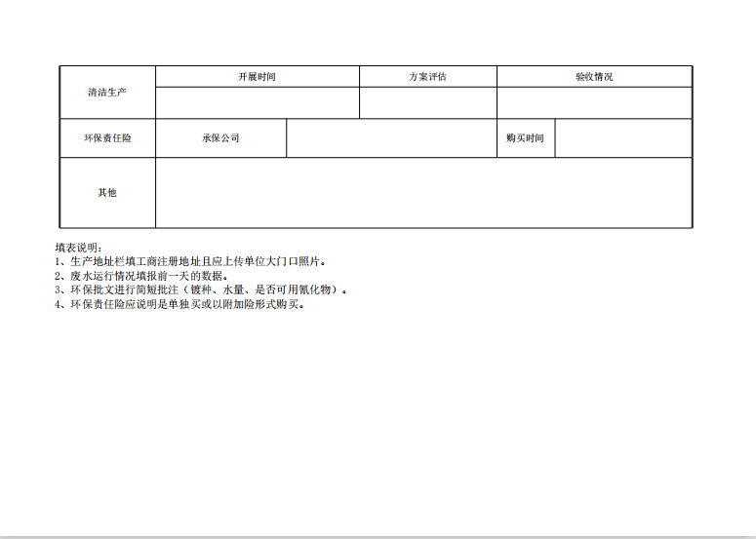Click the blank cell right of 购买时间
Screen dimensions: 756x539
click(623, 138)
